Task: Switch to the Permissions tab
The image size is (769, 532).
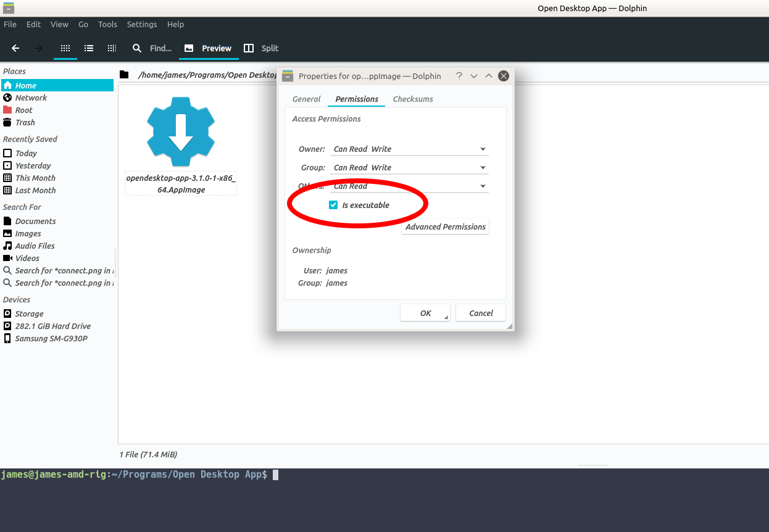Action: click(x=357, y=99)
